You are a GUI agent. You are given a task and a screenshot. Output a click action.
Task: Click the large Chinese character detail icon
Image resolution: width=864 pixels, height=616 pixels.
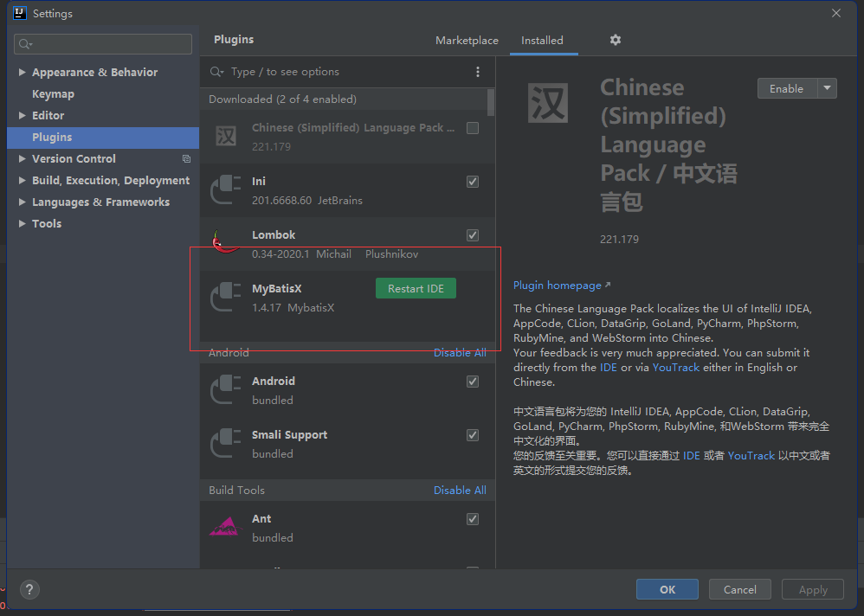[548, 103]
